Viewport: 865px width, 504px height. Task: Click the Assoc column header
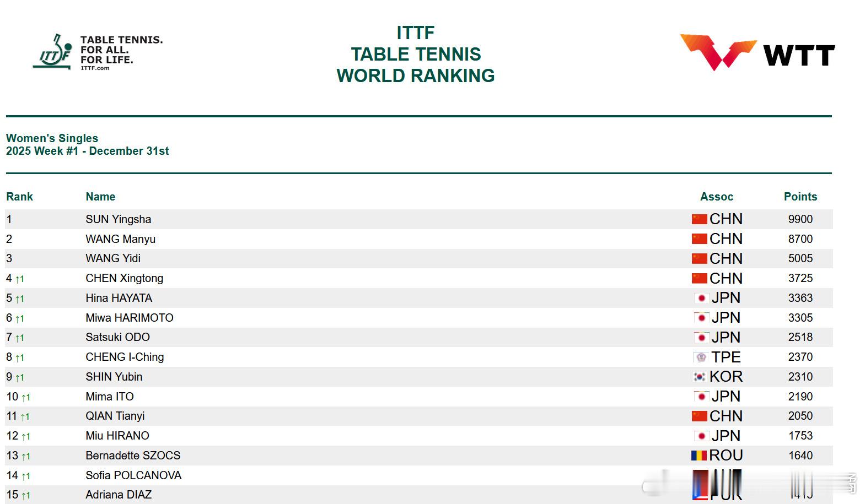tap(717, 197)
